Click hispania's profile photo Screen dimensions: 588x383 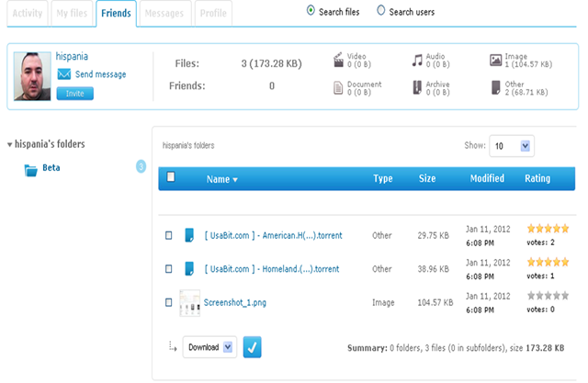coord(32,76)
